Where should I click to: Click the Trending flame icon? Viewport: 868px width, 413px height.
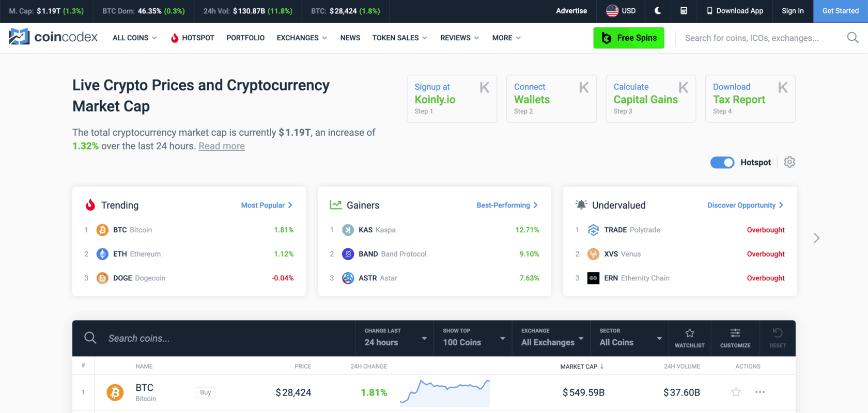90,205
